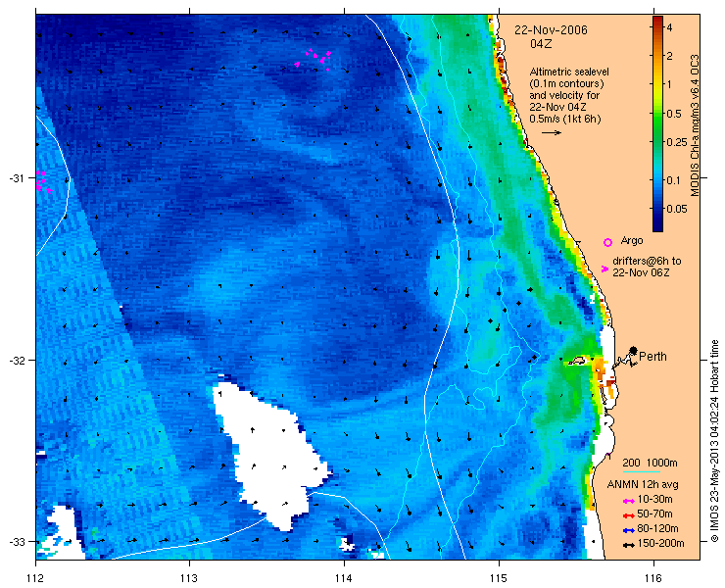
Task: Click the longitude axis label 113
Action: point(189,578)
